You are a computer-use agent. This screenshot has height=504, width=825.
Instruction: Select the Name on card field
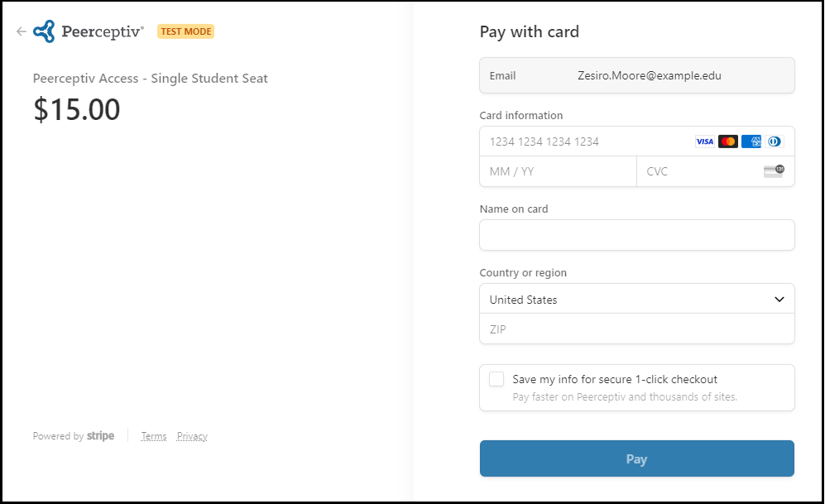click(x=636, y=235)
